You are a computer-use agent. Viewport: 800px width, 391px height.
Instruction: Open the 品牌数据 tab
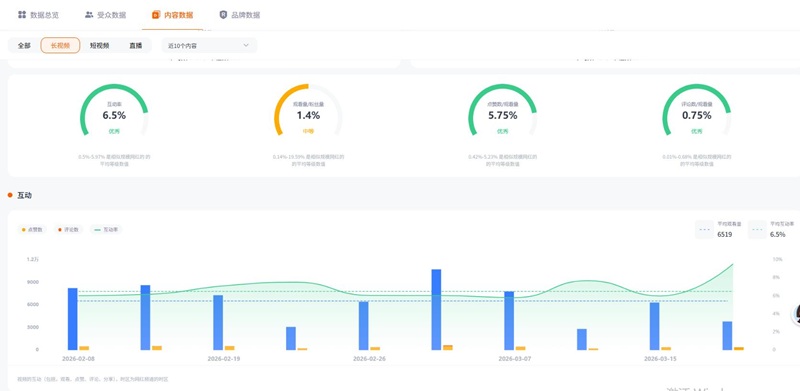point(240,15)
